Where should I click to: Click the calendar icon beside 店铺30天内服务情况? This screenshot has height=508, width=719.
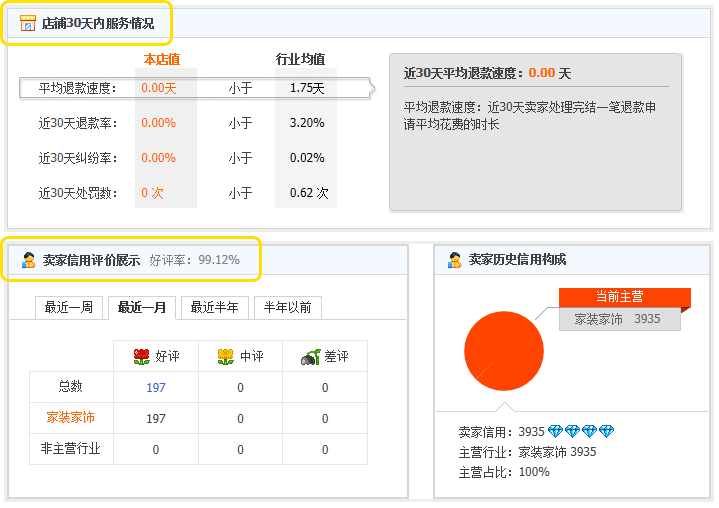(27, 23)
